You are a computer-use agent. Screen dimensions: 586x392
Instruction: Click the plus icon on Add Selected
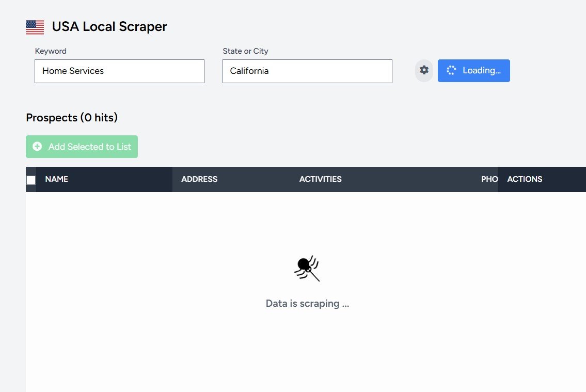tap(37, 147)
